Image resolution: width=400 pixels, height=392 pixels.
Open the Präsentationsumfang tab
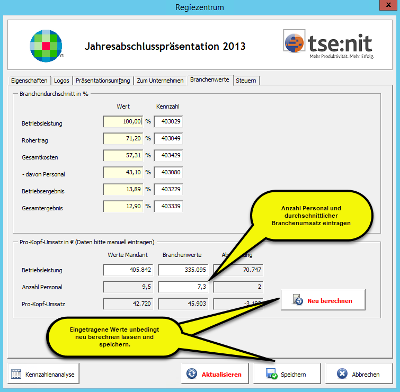pos(103,80)
